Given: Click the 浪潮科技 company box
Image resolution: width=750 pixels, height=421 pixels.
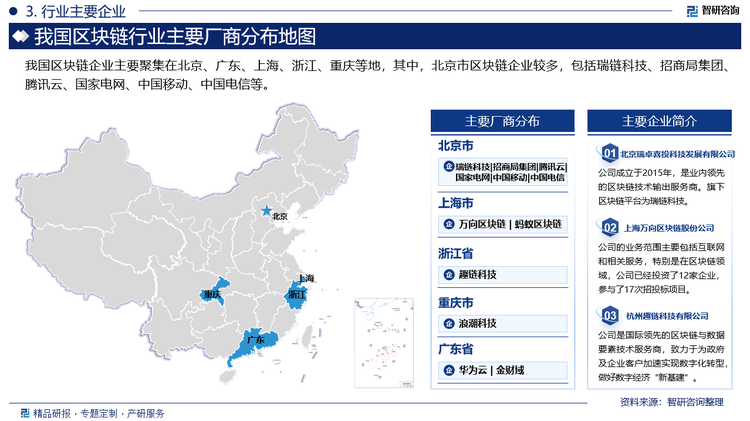Looking at the screenshot, I should (503, 323).
